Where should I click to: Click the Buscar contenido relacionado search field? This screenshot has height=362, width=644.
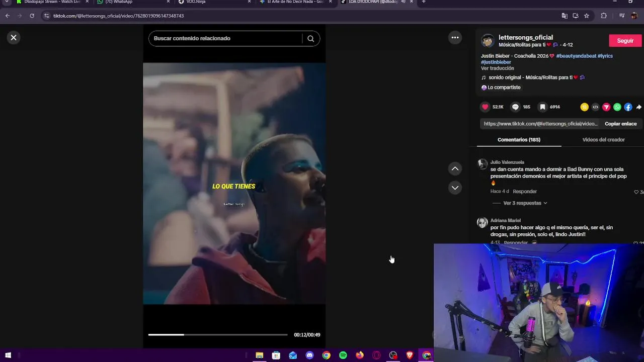[225, 39]
